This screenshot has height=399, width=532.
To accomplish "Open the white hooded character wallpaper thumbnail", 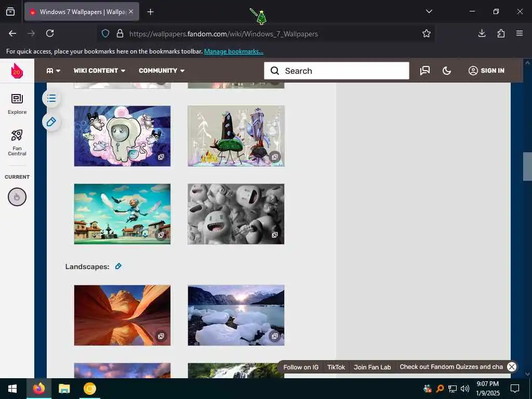I will tap(122, 136).
